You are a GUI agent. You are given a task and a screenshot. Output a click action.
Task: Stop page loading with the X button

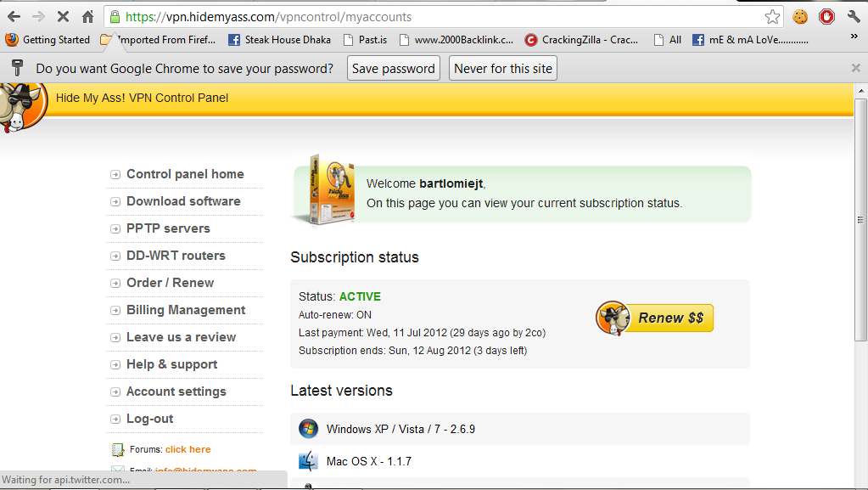coord(63,17)
